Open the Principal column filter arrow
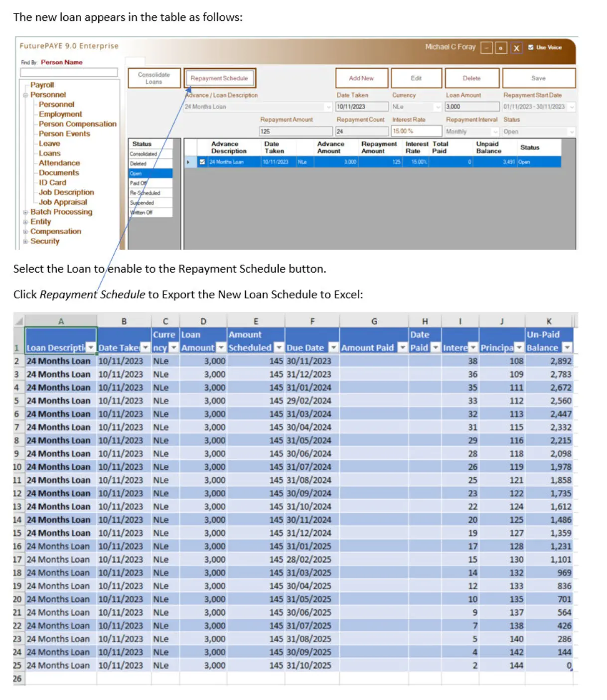The width and height of the screenshot is (607, 700). click(519, 348)
